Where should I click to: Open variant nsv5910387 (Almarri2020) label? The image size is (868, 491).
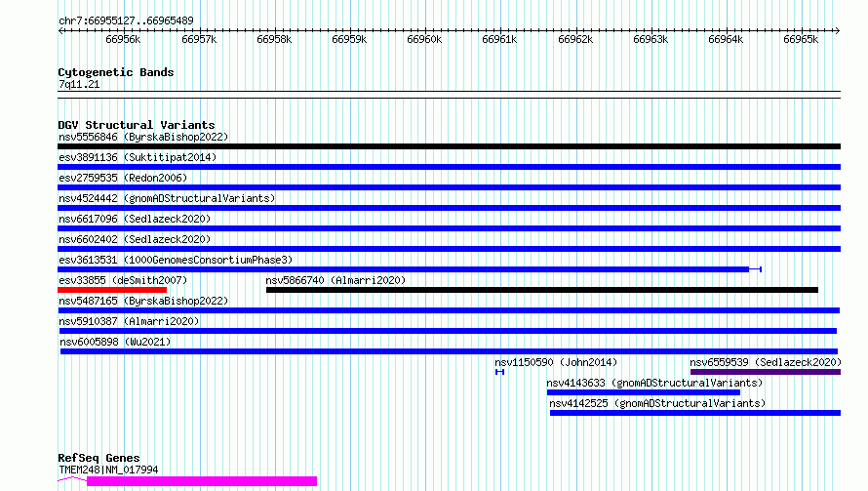tap(129, 321)
